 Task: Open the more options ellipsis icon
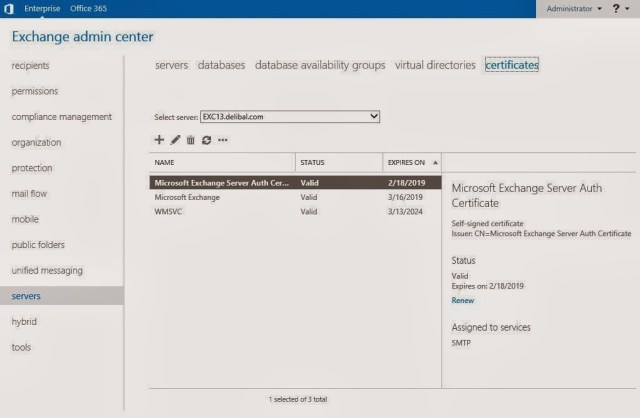(x=222, y=140)
